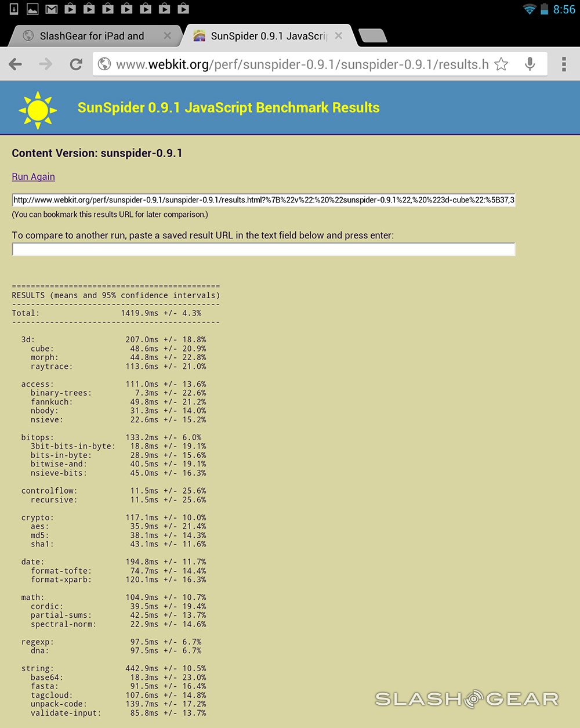580x728 pixels.
Task: Tap the bookmark results URL hint text
Action: click(x=110, y=215)
